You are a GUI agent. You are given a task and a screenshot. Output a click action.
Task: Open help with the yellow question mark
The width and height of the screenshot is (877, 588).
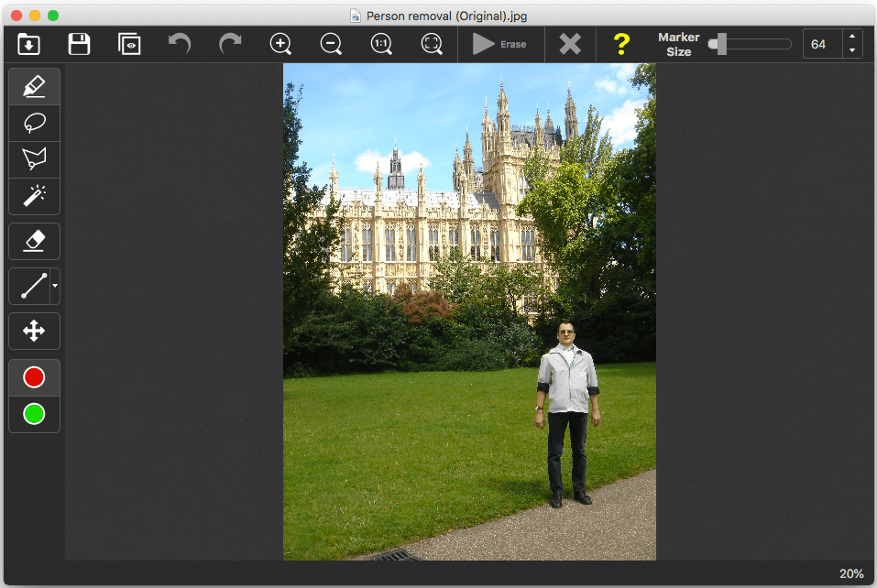coord(621,44)
